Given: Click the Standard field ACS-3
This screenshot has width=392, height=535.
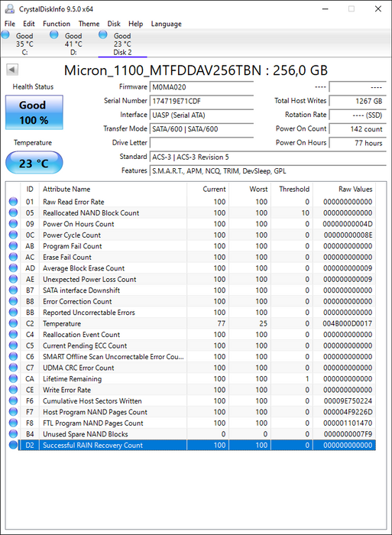Looking at the screenshot, I should (267, 157).
